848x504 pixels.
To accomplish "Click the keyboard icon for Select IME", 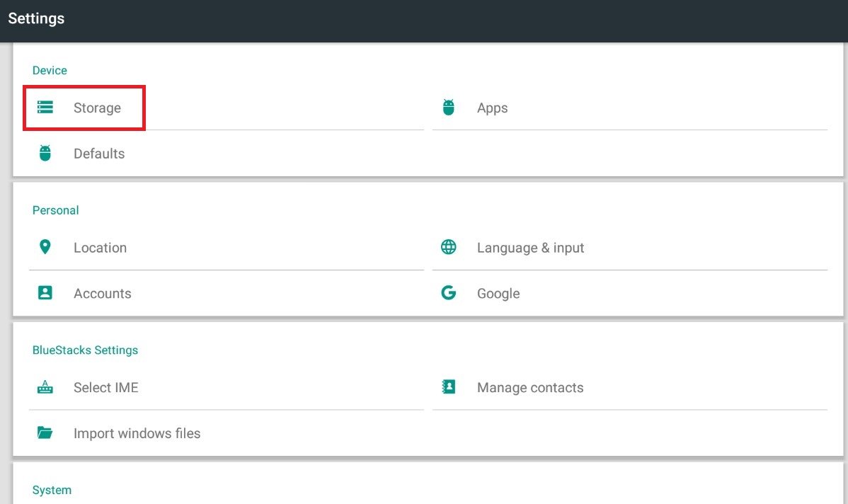I will (45, 387).
